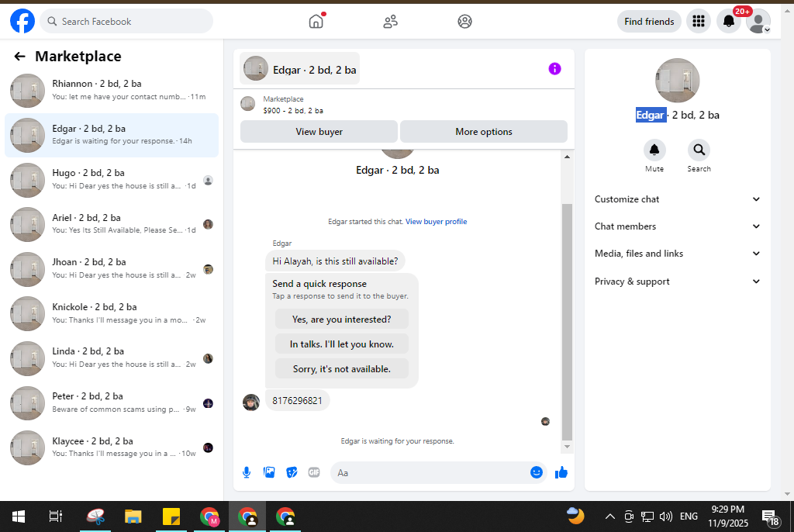The image size is (794, 532).
Task: Attach a file with the photo icon
Action: (269, 473)
